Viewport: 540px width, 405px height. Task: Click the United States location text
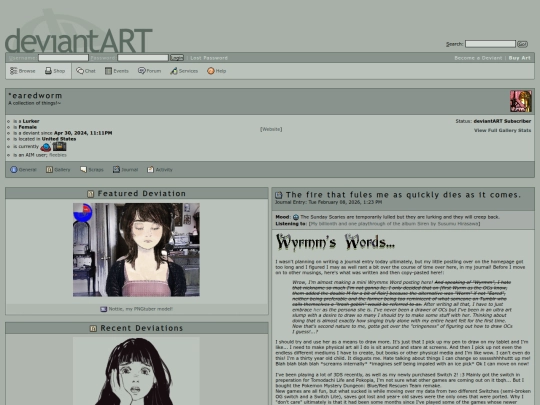click(x=59, y=139)
